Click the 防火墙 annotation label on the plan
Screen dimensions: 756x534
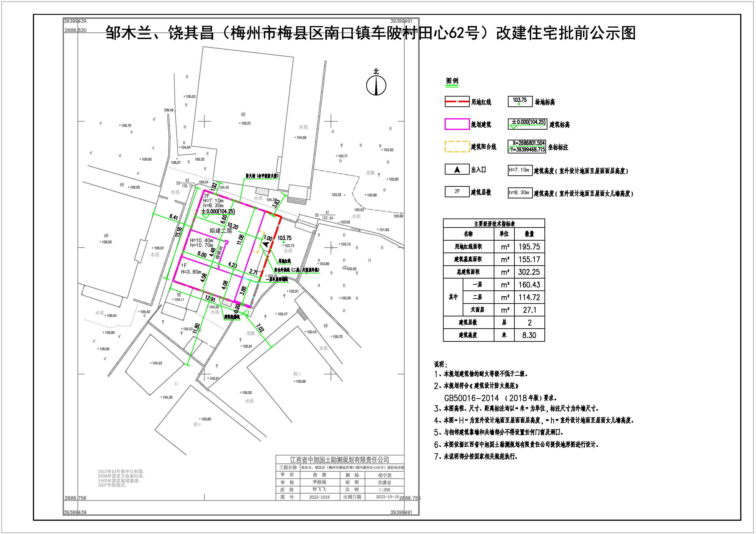coord(262,176)
